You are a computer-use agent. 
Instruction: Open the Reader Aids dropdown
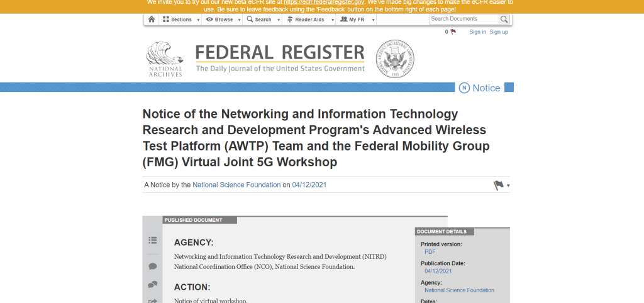coord(308,20)
